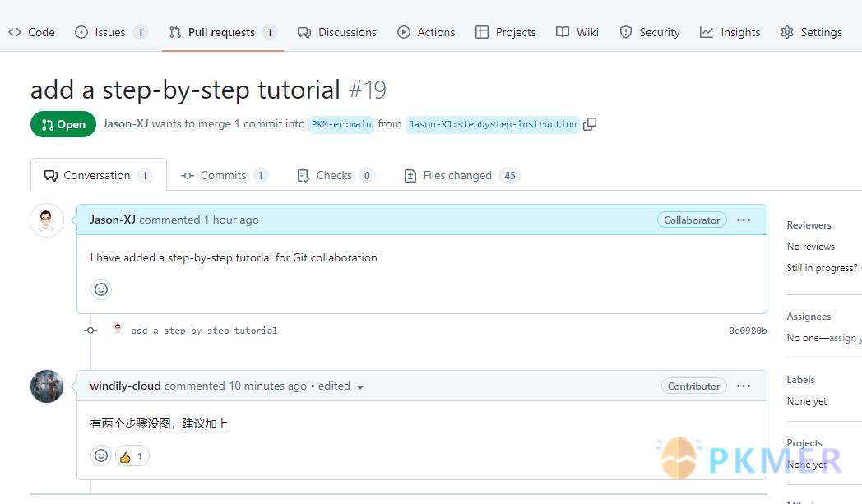The width and height of the screenshot is (862, 504).
Task: Switch to the Files changed tab
Action: (461, 175)
